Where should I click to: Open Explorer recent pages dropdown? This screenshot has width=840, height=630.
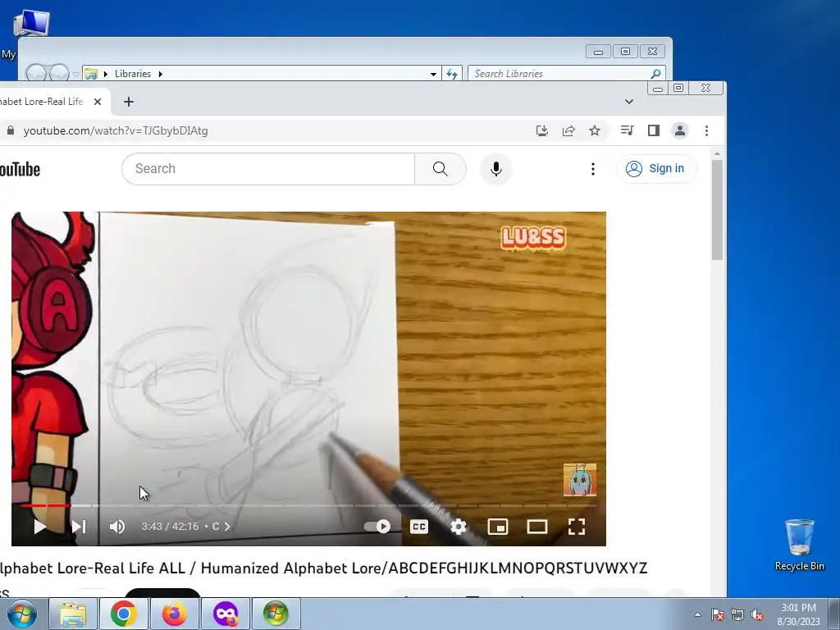tap(75, 74)
